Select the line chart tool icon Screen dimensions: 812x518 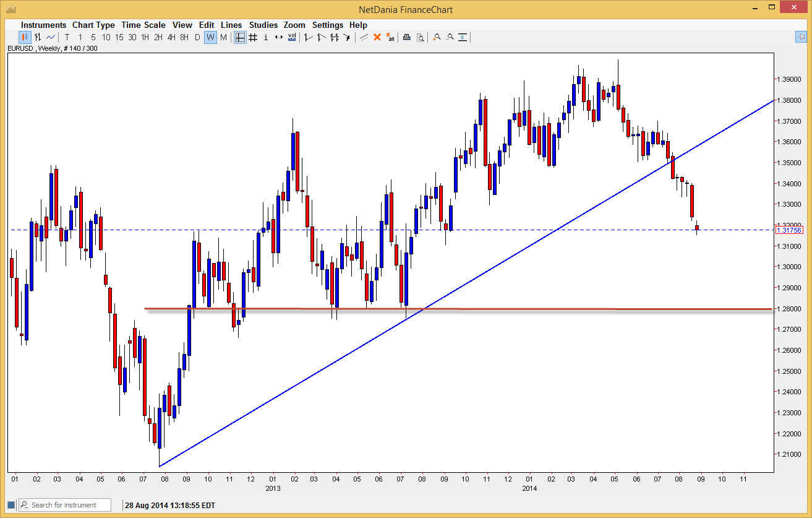tap(51, 37)
